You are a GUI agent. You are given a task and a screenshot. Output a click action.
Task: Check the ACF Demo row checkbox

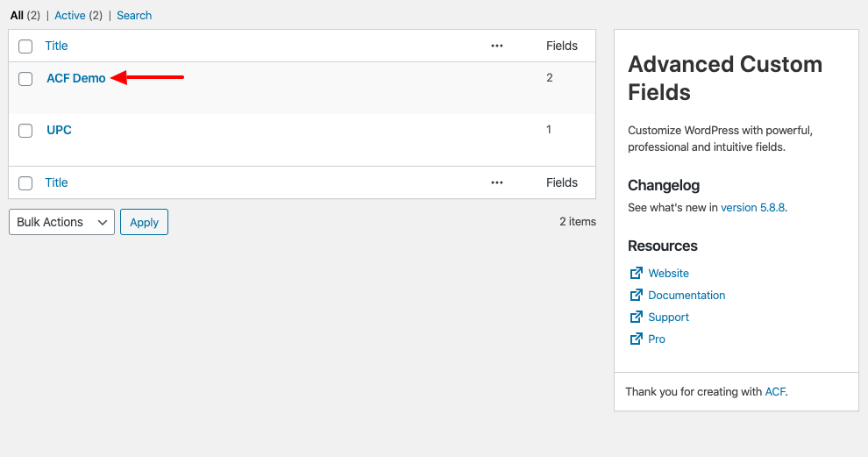pyautogui.click(x=25, y=79)
